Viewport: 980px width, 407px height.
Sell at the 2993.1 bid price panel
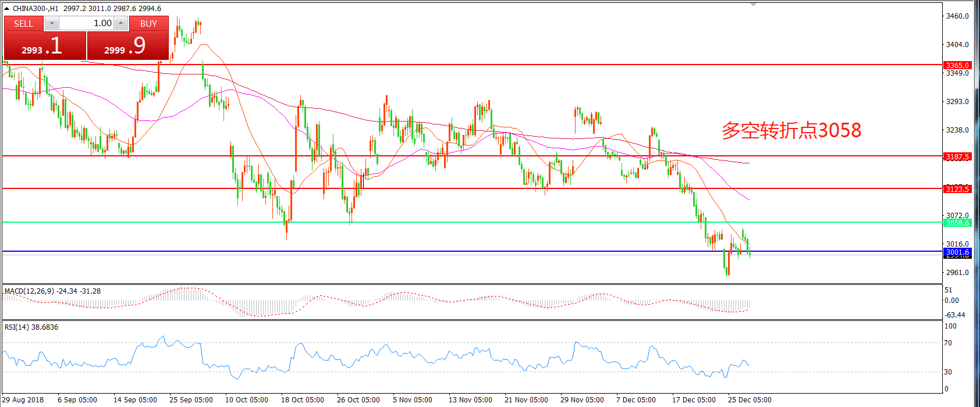(x=45, y=46)
